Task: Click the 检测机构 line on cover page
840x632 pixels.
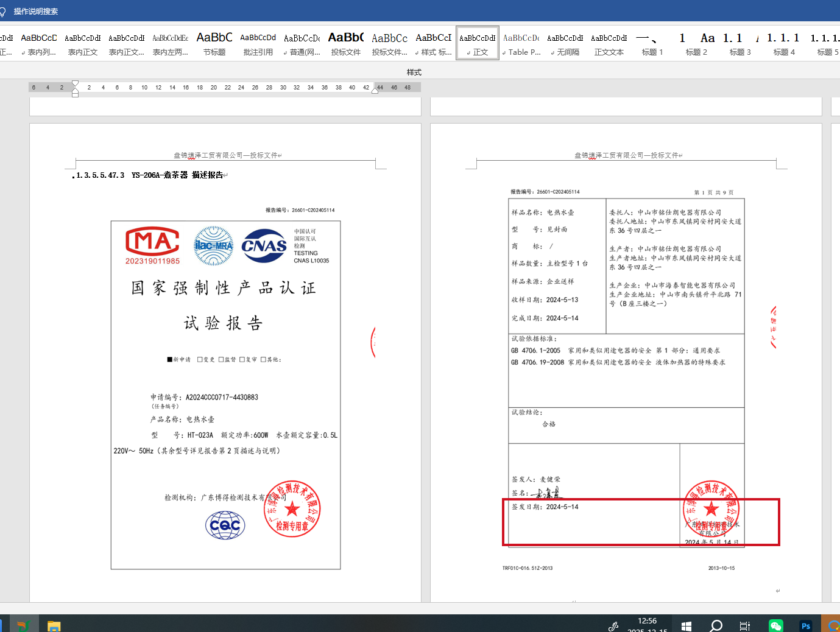Action: (x=225, y=497)
